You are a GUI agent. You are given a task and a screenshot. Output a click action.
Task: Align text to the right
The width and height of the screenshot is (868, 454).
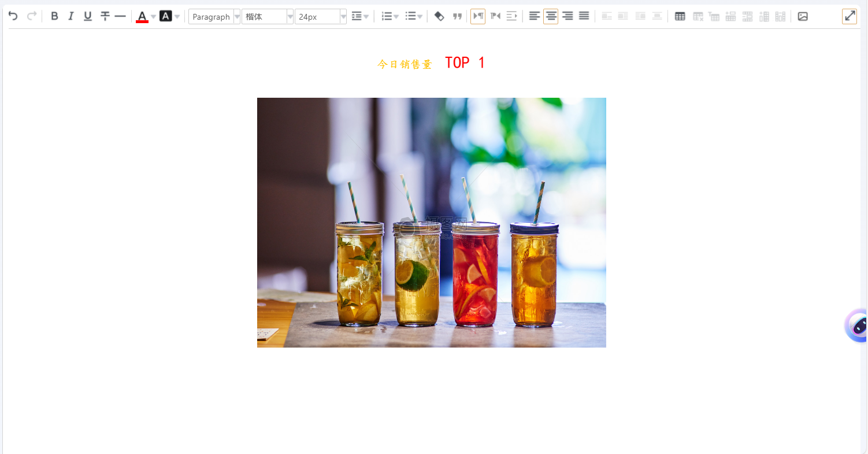[x=567, y=16]
